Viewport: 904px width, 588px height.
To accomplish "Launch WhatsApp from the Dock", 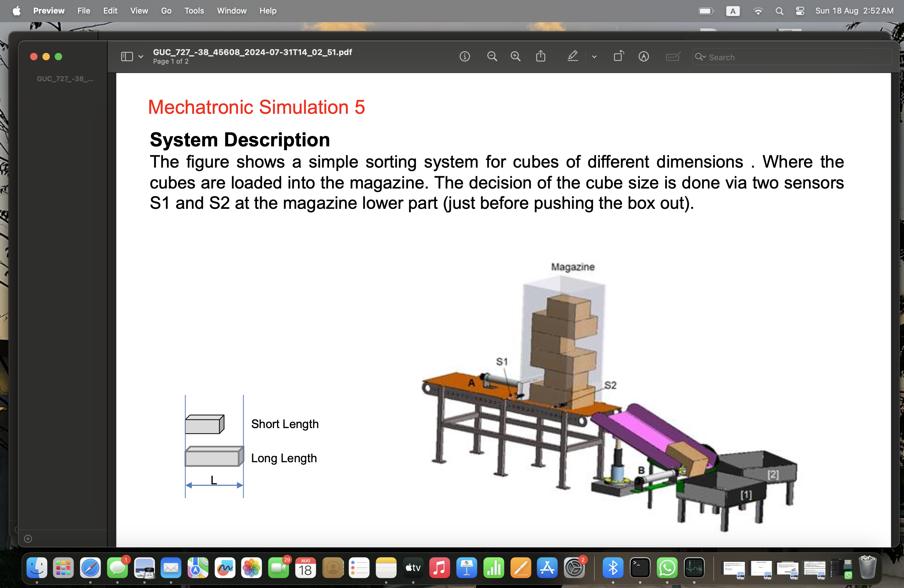I will [x=667, y=569].
